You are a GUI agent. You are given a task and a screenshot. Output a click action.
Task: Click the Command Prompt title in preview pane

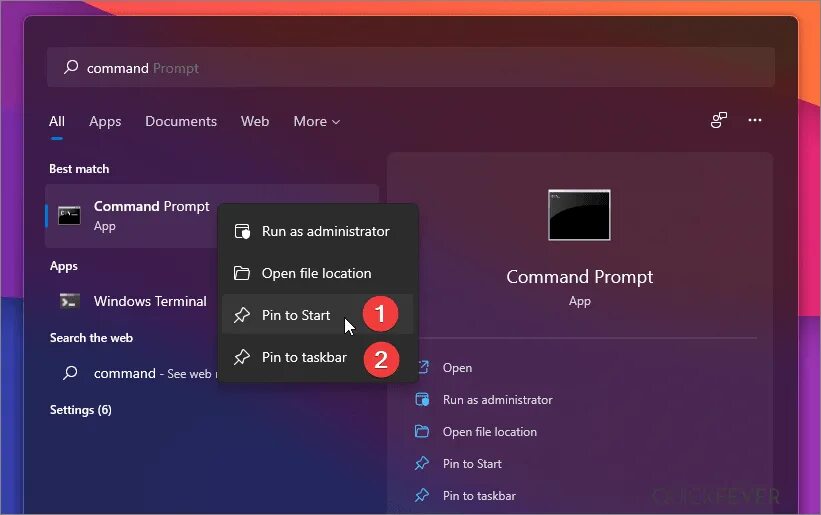coord(580,277)
